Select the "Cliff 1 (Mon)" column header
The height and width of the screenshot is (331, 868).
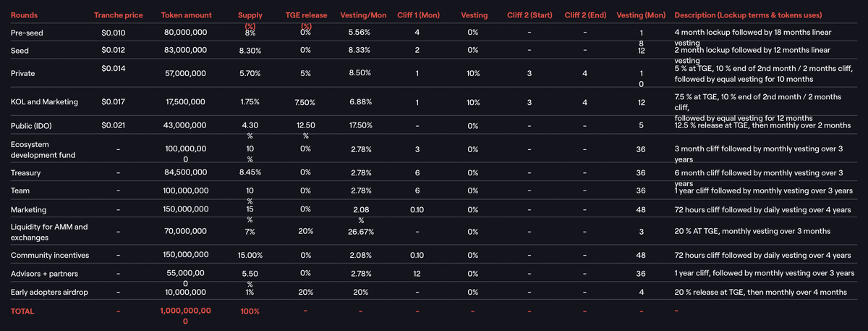pyautogui.click(x=417, y=15)
